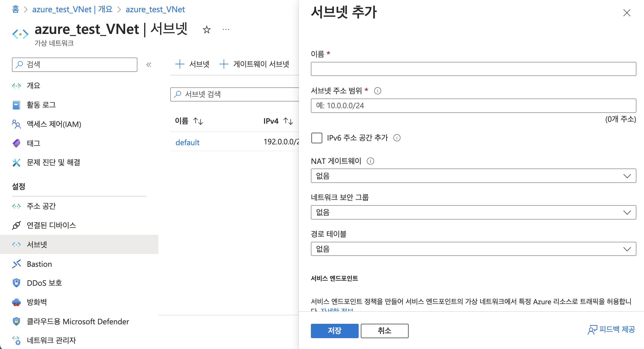Click the info icon beside 서브넷 주소 범위

[x=377, y=91]
